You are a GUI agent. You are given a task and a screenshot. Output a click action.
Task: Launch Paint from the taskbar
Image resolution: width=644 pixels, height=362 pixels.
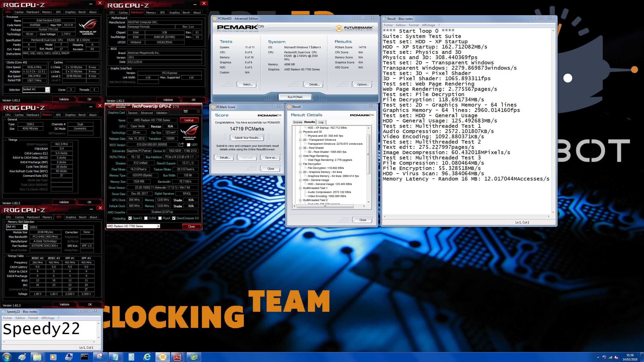point(22,357)
